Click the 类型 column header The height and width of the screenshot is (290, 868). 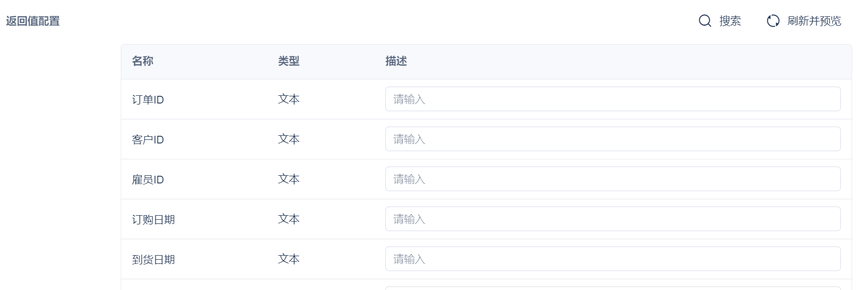(289, 61)
